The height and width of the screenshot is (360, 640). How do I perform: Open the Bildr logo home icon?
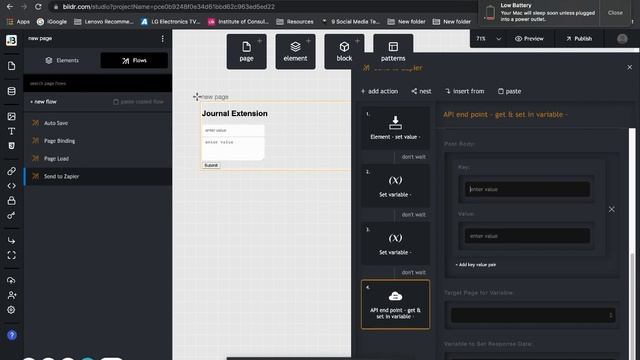[x=11, y=40]
